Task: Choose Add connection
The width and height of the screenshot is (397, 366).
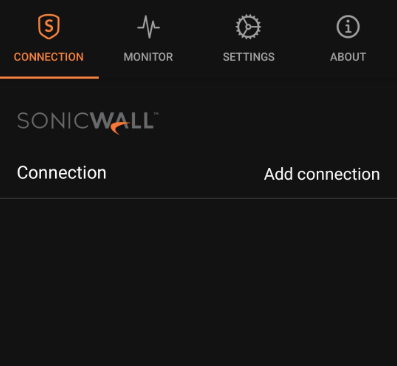Action: [322, 174]
